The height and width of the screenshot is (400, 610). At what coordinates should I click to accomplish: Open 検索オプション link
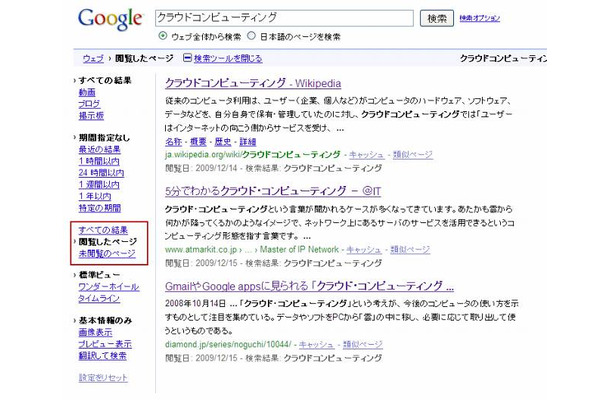480,18
